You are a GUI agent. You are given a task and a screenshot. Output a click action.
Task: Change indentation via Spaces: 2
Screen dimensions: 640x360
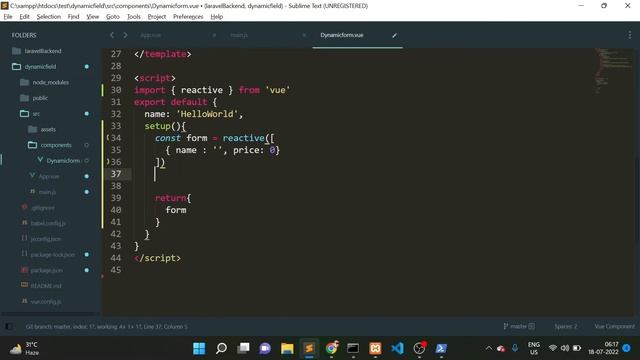tap(566, 327)
